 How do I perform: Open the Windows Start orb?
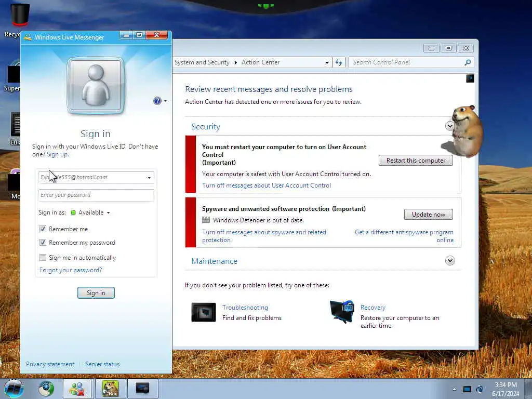point(14,389)
